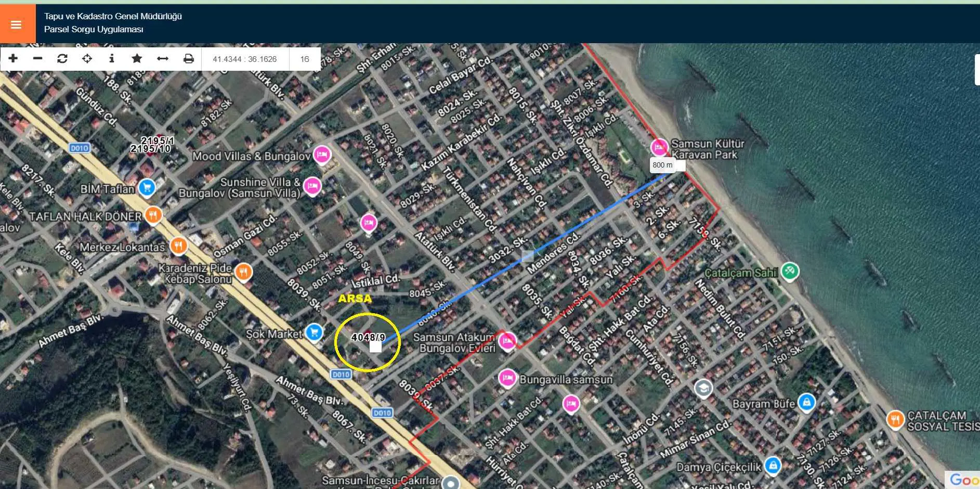Click the Damya Çiçekçilik shop pin
The width and height of the screenshot is (980, 489).
773,465
